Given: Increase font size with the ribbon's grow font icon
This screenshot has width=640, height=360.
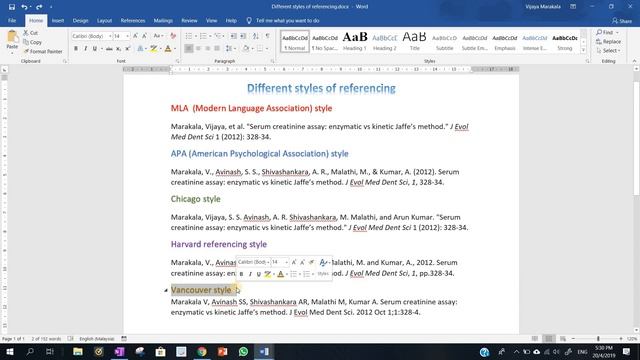Looking at the screenshot, I should pyautogui.click(x=136, y=36).
